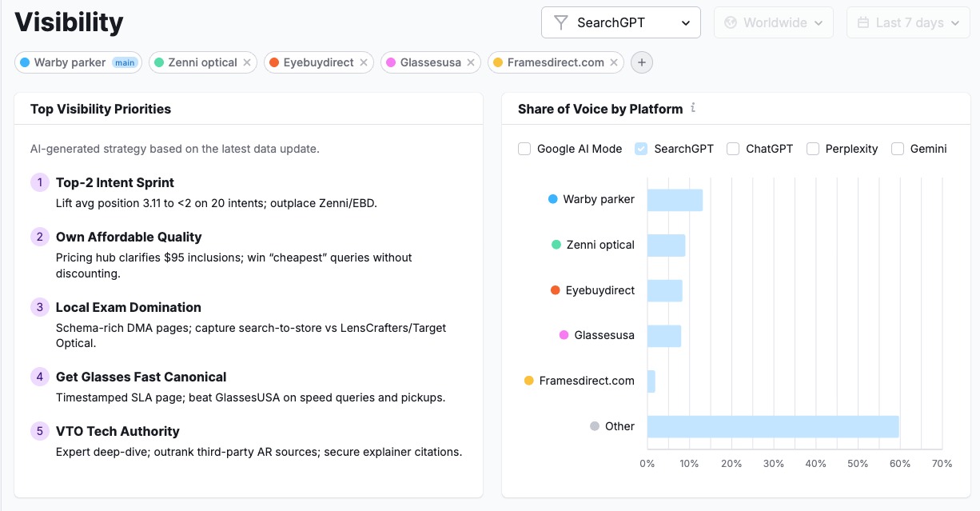Open the Last 7 days date dropdown
The image size is (980, 511).
point(908,22)
